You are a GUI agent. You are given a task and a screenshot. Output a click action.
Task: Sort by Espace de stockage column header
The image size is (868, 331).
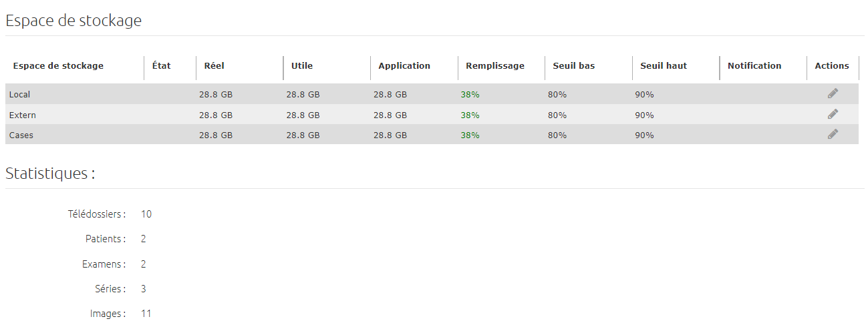point(58,65)
